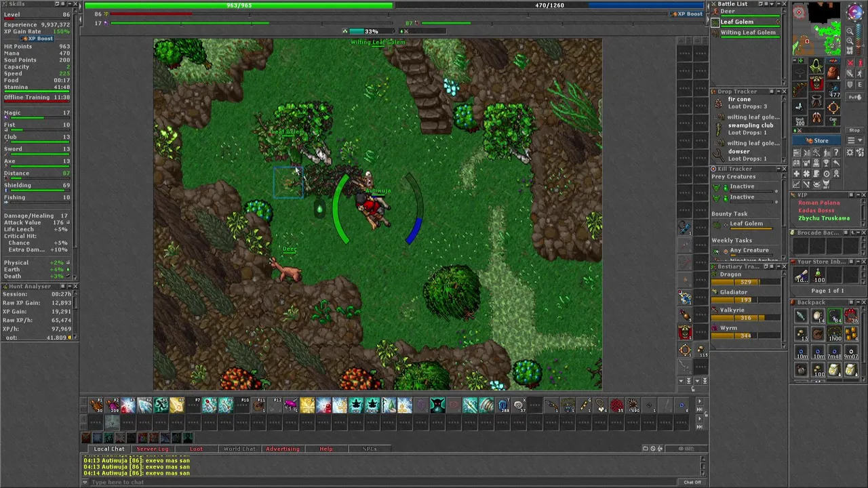Image resolution: width=868 pixels, height=488 pixels.
Task: Click the amulet equipment slot
Action: click(800, 73)
